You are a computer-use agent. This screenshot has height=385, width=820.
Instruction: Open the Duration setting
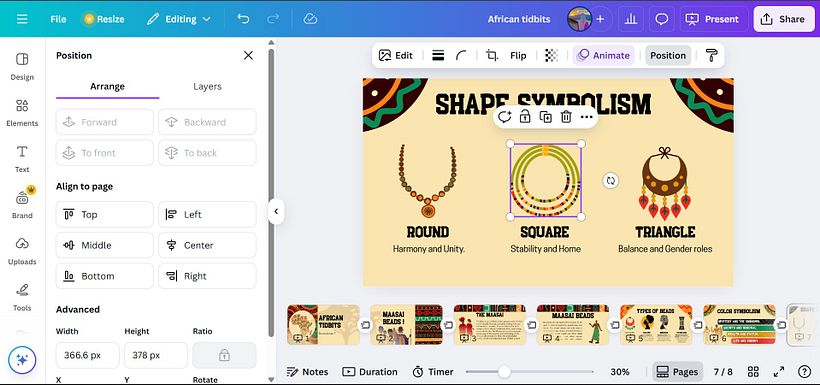coord(370,372)
